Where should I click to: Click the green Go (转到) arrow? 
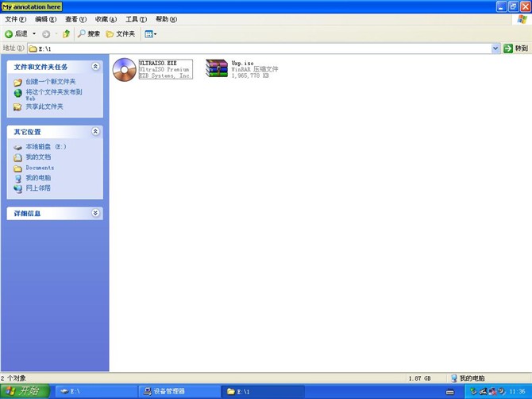(508, 48)
